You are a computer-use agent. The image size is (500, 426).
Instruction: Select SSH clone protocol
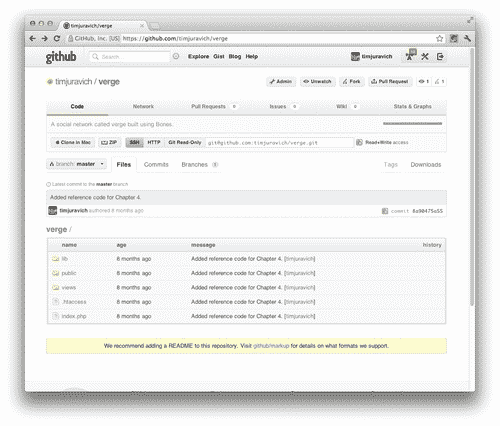[x=134, y=142]
